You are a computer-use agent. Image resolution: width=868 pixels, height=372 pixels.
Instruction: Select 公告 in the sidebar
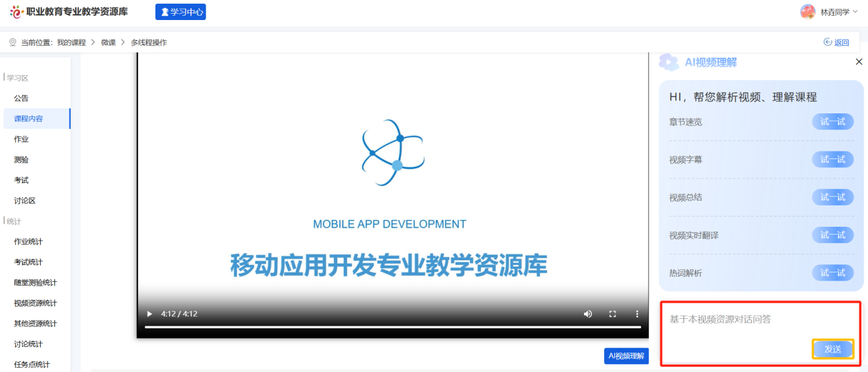21,98
